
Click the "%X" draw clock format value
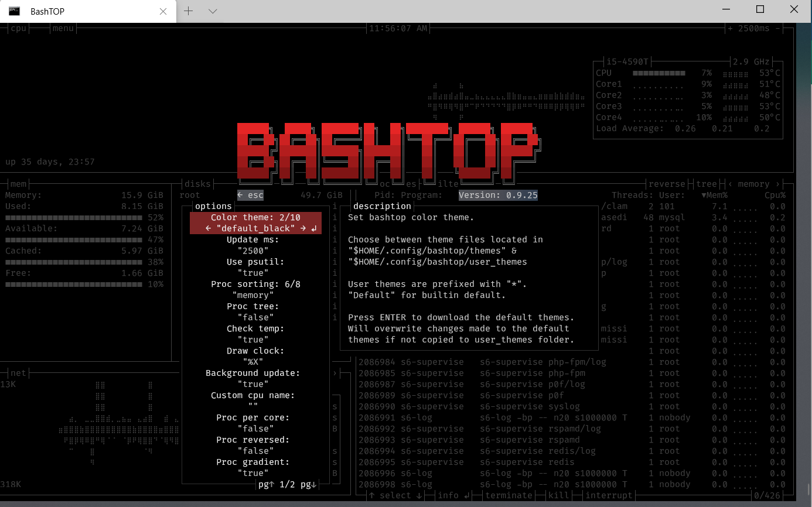[x=253, y=362]
